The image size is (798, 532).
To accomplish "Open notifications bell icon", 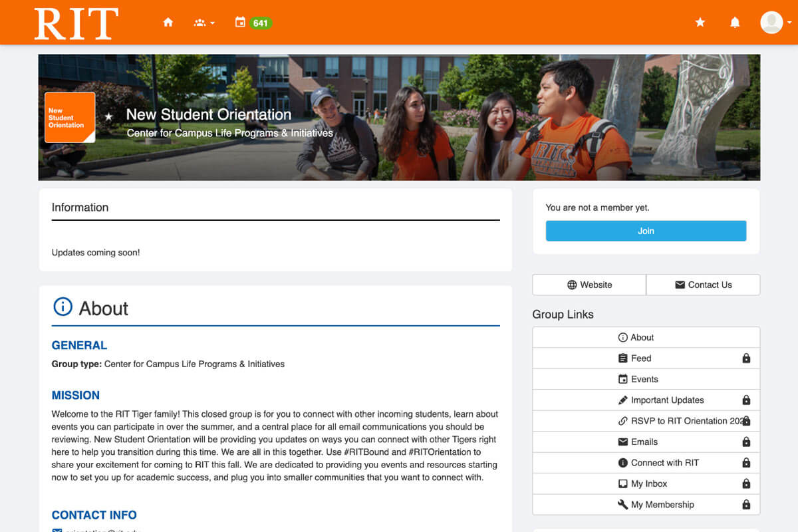I will pyautogui.click(x=735, y=23).
